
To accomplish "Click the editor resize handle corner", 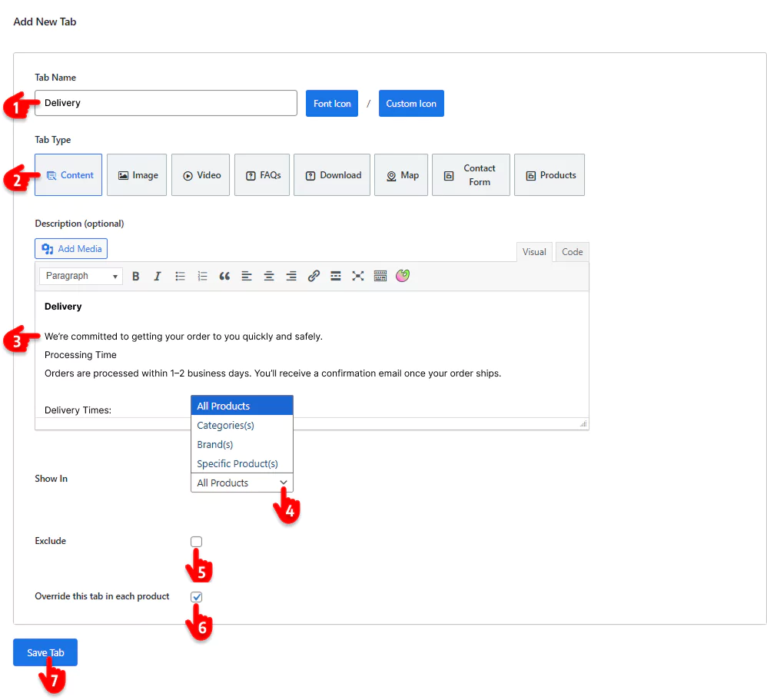I will [x=583, y=423].
